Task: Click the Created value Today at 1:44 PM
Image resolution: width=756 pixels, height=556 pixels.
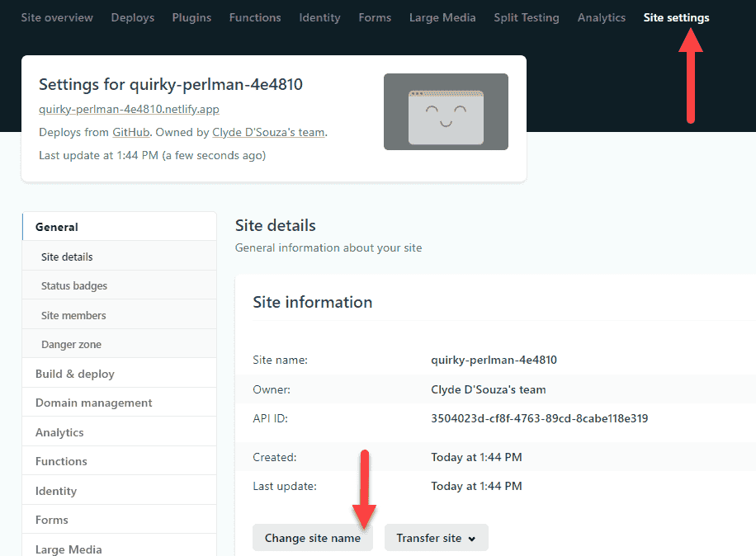Action: (x=476, y=457)
